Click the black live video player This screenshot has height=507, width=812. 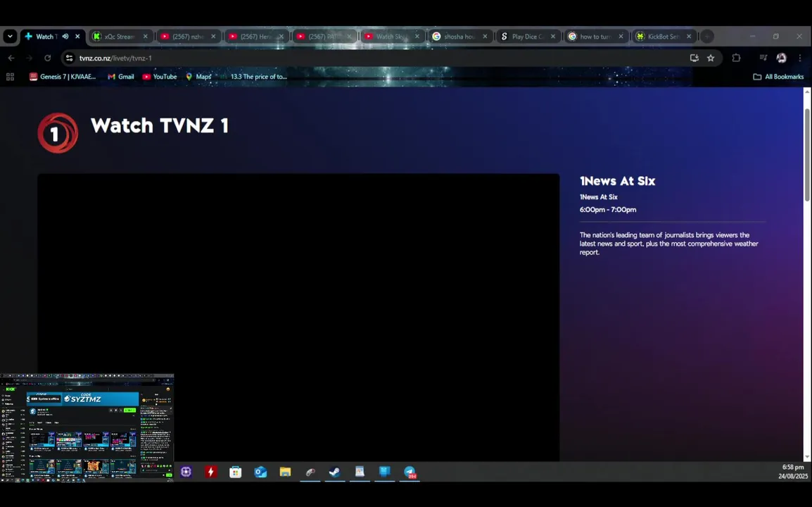coord(298,318)
